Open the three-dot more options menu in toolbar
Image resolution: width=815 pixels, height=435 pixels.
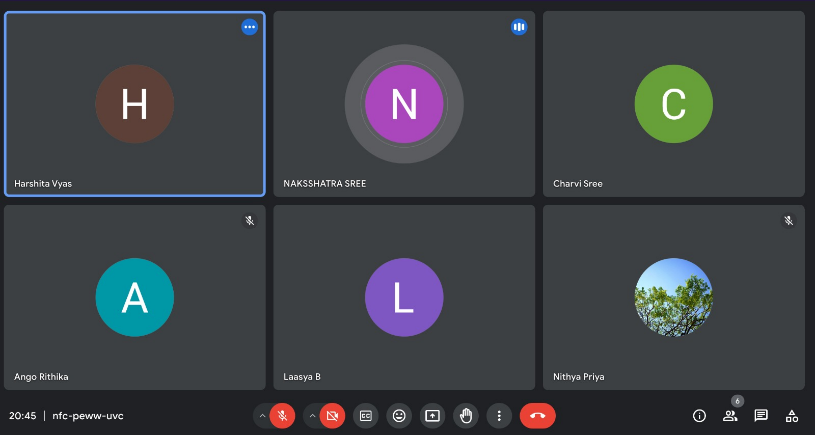(498, 415)
